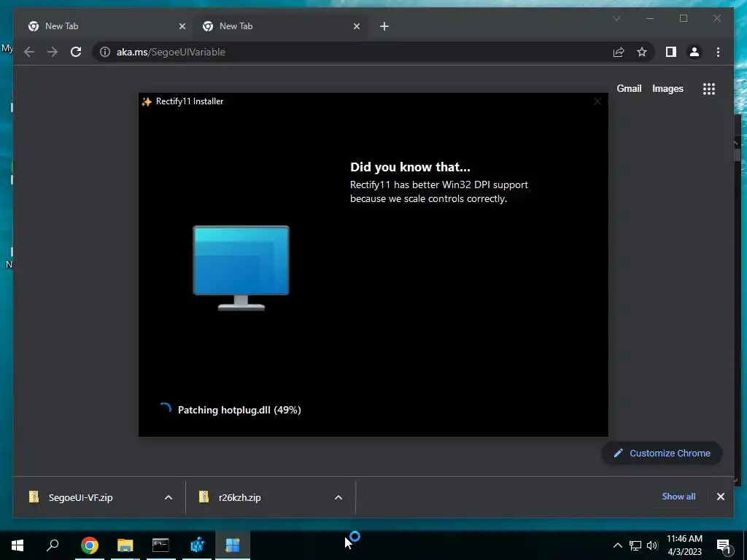The height and width of the screenshot is (560, 747).
Task: Open the taskbar clock and date
Action: tap(684, 545)
